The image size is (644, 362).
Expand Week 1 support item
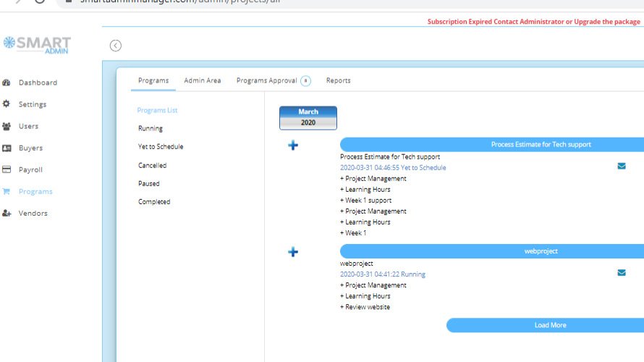pos(366,201)
